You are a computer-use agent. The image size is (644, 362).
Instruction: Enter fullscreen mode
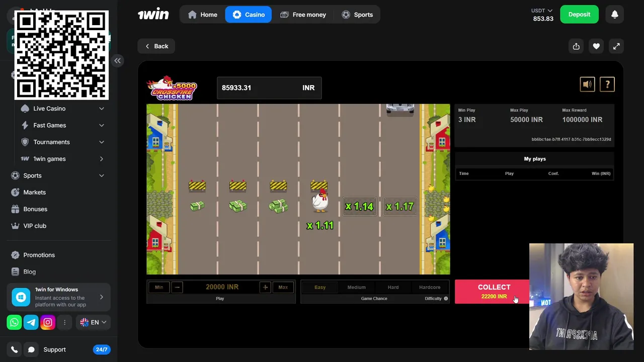(616, 46)
